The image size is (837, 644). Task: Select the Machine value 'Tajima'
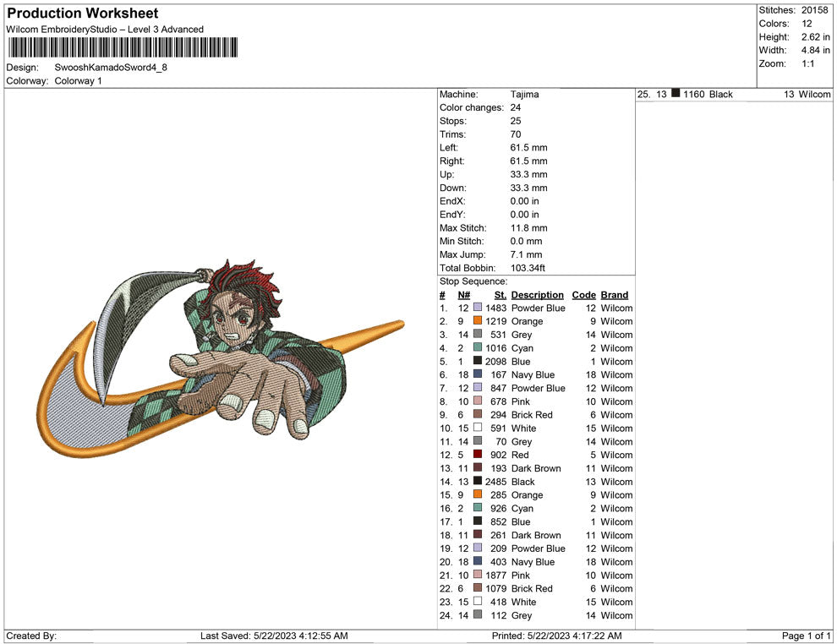tap(524, 94)
